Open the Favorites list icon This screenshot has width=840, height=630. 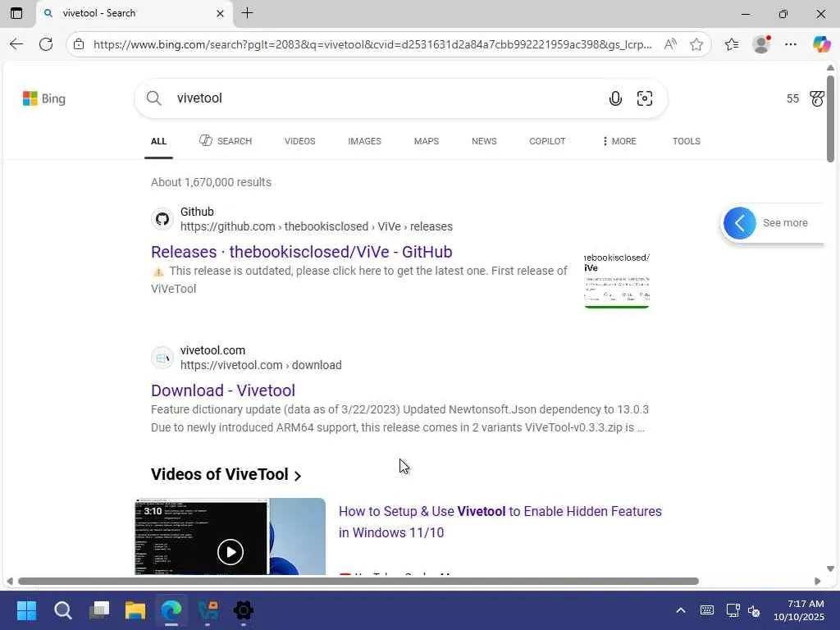[732, 44]
